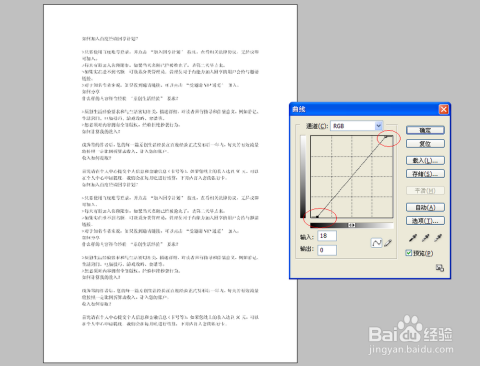Open the 选项(T)... options button
This screenshot has width=480, height=366.
point(425,221)
